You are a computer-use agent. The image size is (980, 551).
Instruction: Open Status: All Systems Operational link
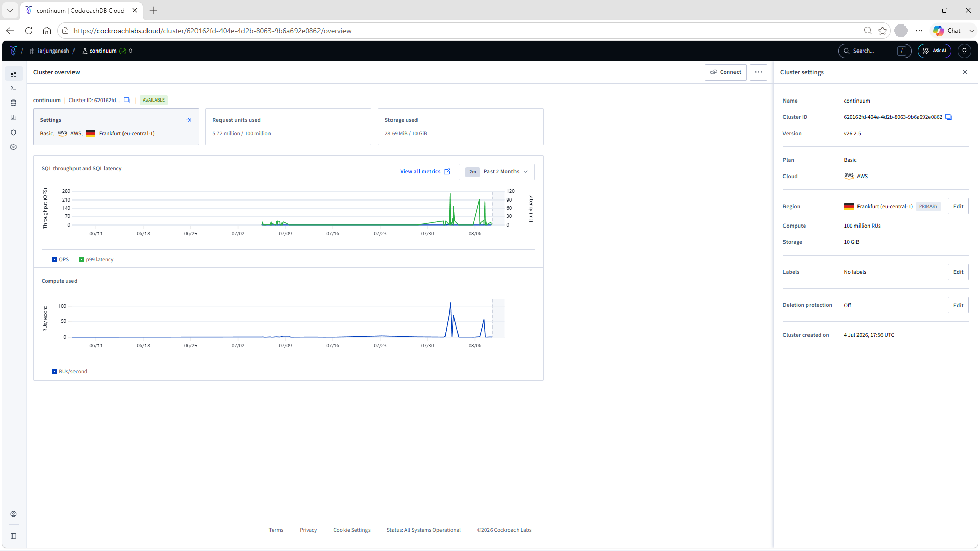point(424,530)
